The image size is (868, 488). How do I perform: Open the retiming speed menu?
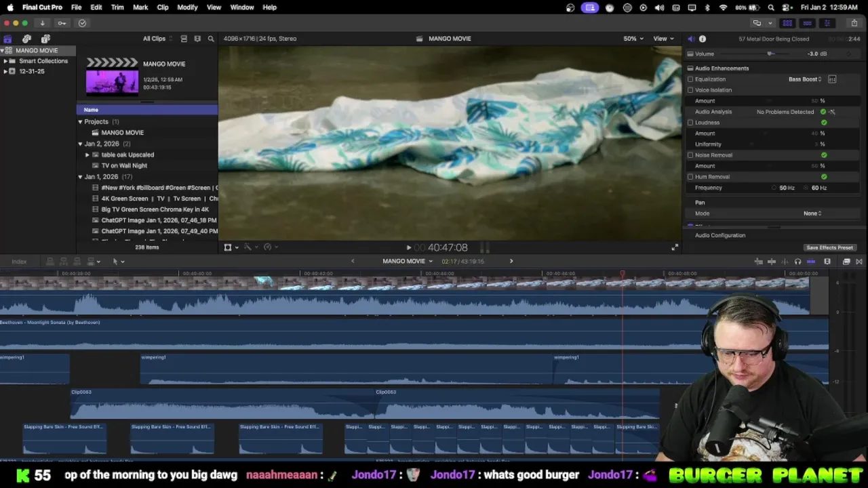click(x=270, y=247)
